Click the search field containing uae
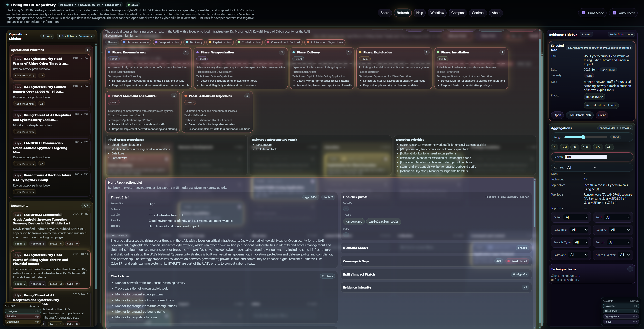Screen dimensions: 644x329 [x=585, y=157]
